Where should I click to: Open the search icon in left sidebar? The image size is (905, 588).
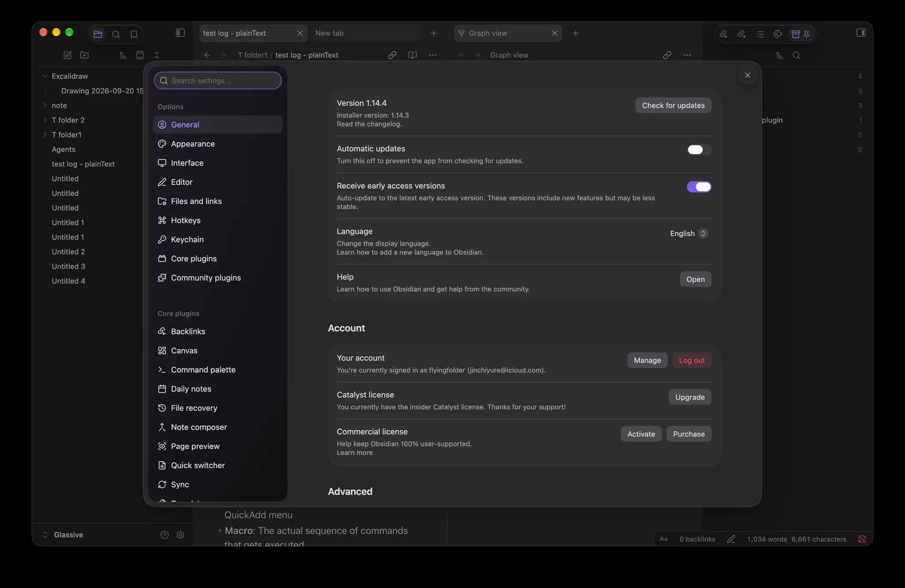(x=116, y=34)
